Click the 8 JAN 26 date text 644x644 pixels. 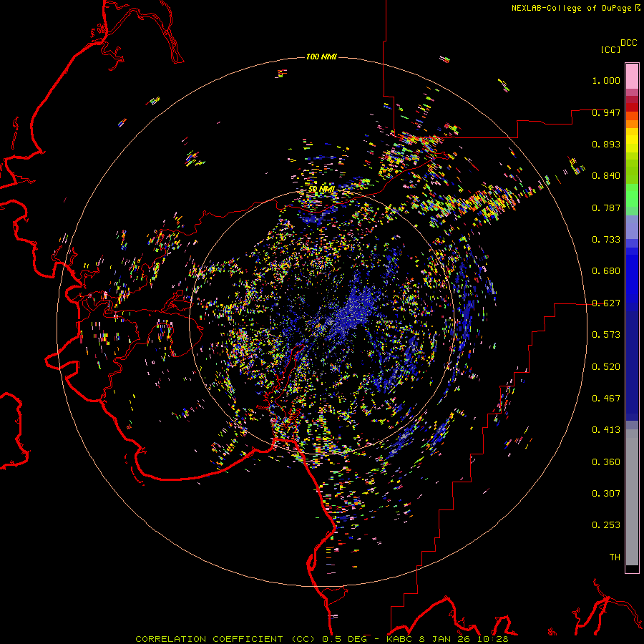[x=445, y=639]
